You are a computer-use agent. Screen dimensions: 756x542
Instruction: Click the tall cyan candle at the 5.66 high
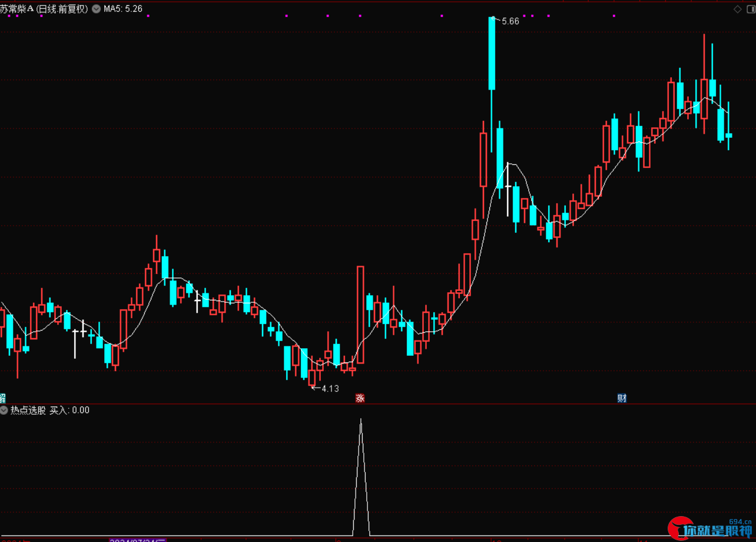[x=492, y=53]
